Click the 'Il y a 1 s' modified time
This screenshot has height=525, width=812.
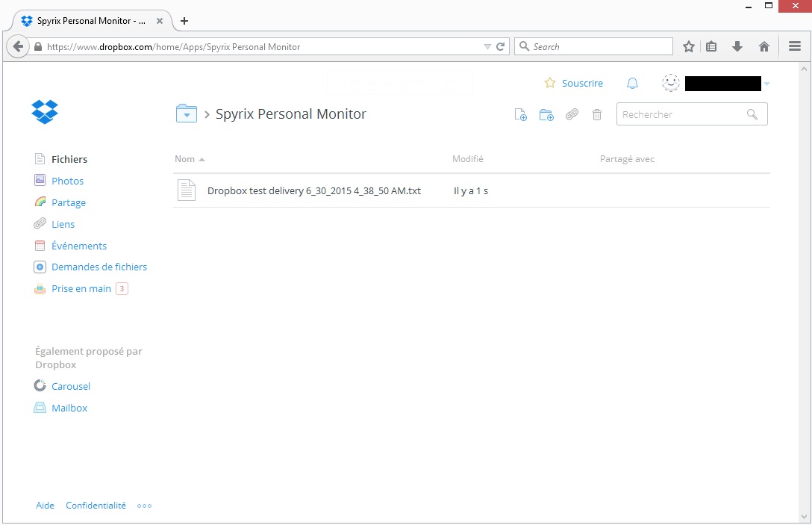[471, 190]
